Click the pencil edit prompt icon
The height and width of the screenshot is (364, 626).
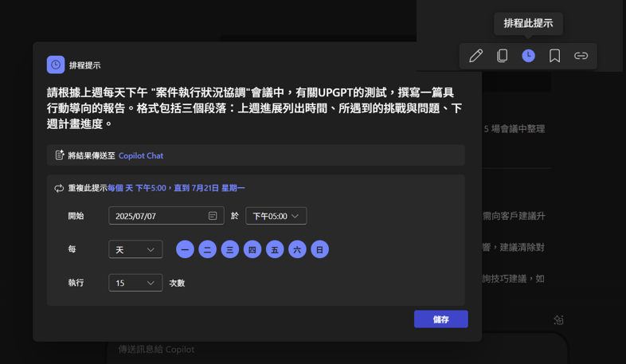(475, 56)
